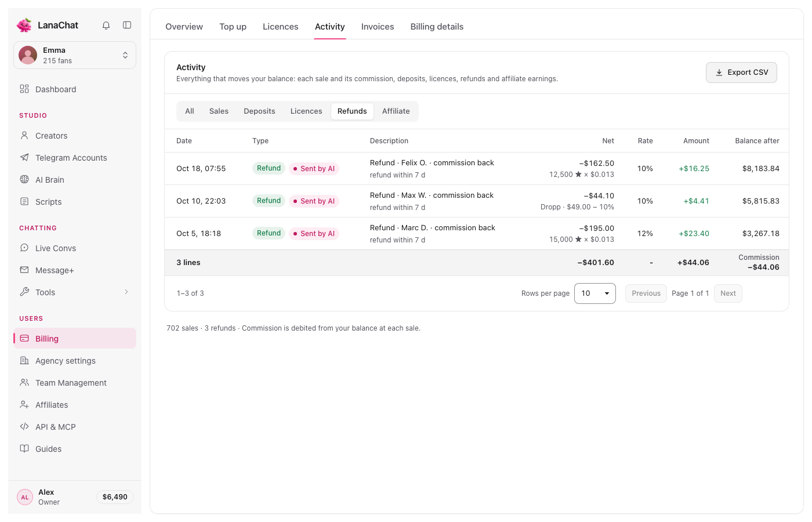Open the Billing details tab
The width and height of the screenshot is (812, 522).
437,27
